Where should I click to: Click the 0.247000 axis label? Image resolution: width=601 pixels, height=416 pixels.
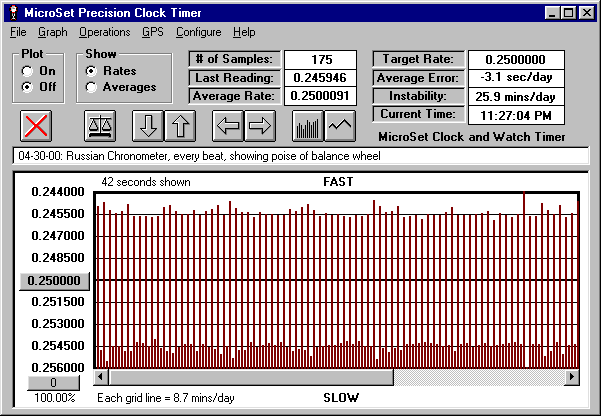[x=58, y=236]
